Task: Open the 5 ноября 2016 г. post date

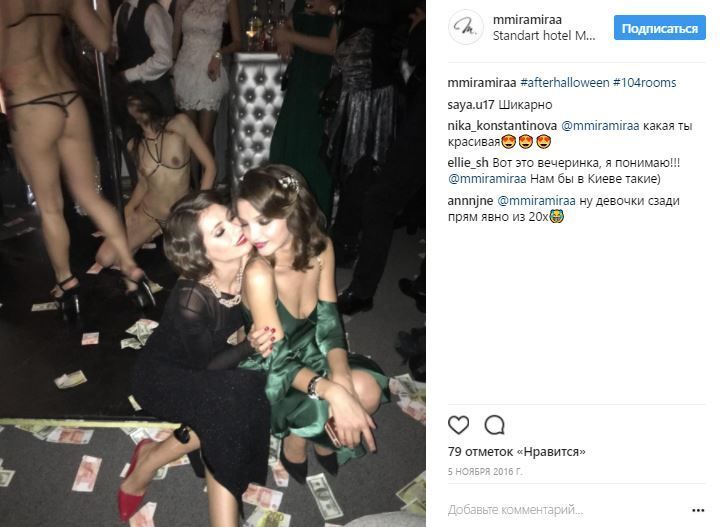Action: point(485,472)
